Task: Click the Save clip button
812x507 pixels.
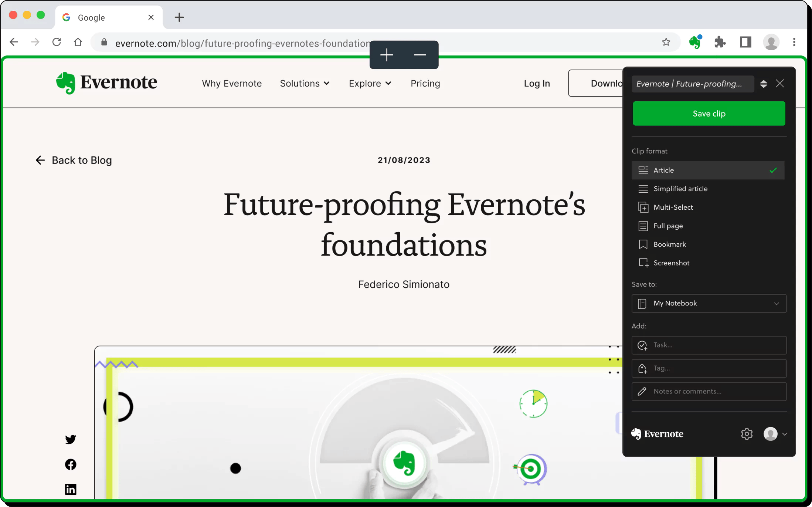Action: click(x=709, y=114)
